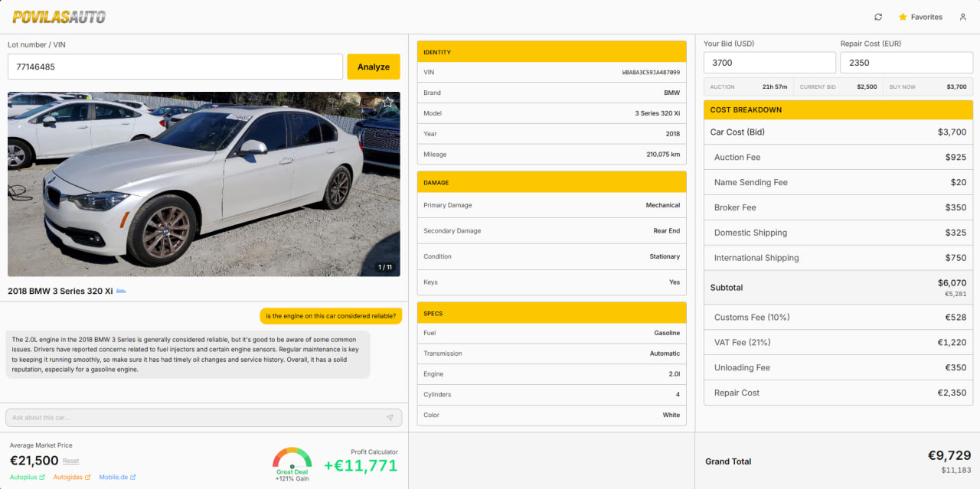Screen dimensions: 980x489
Task: Click the Subtotal $6,070 amount
Action: point(952,282)
